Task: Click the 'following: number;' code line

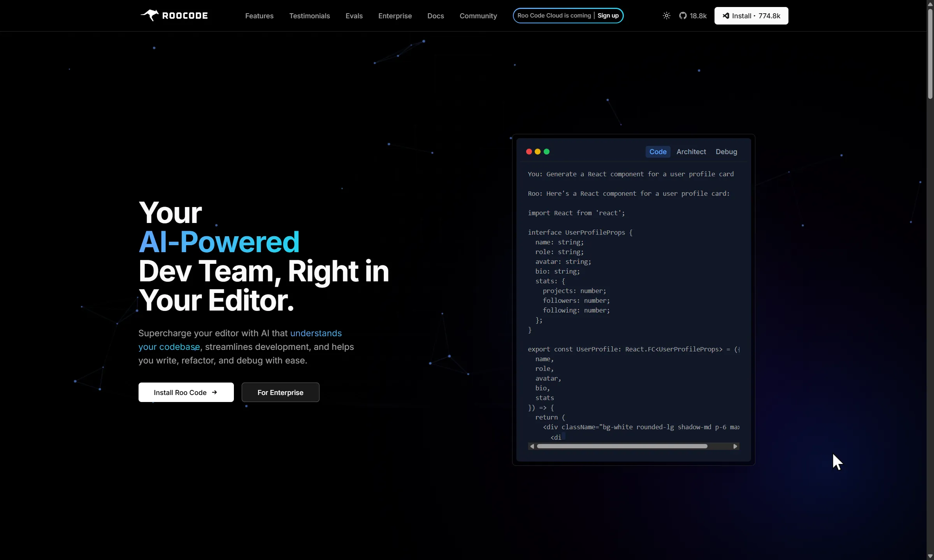Action: 576,311
